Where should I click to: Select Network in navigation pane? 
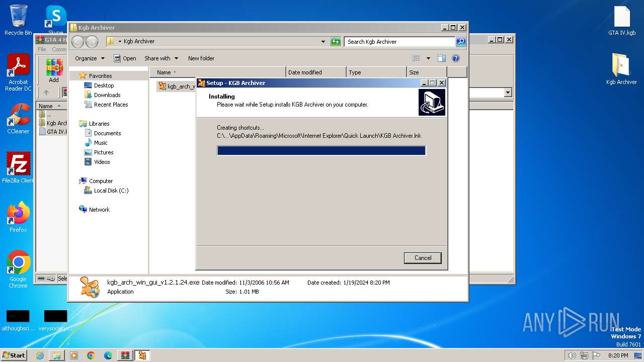coord(99,210)
